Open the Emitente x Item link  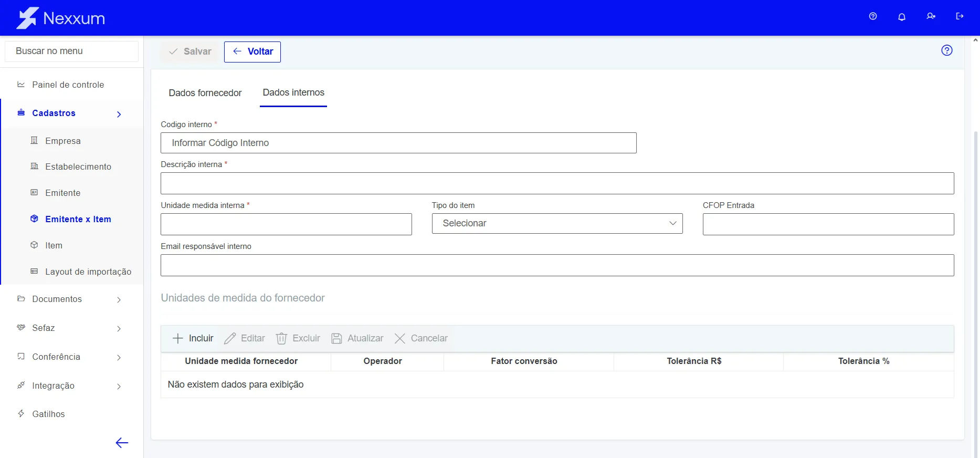point(78,219)
